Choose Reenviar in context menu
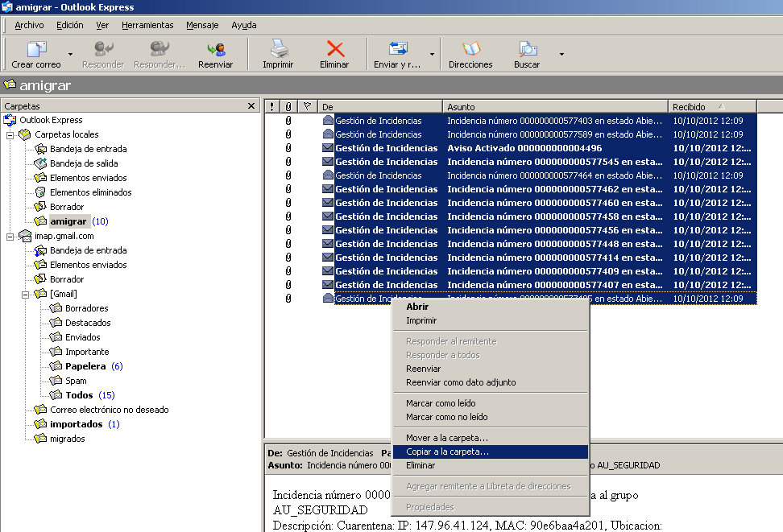The height and width of the screenshot is (532, 783). 490,369
